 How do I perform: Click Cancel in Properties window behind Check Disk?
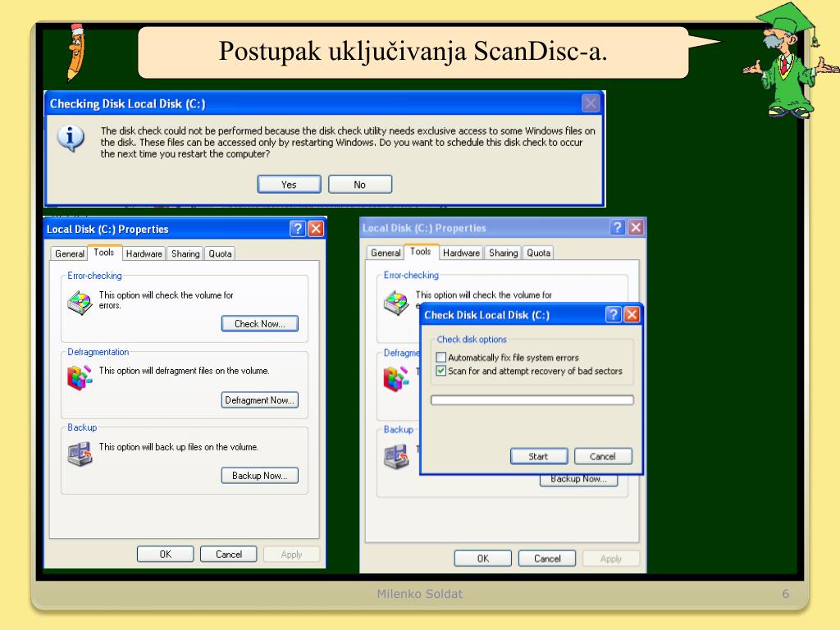tap(547, 558)
